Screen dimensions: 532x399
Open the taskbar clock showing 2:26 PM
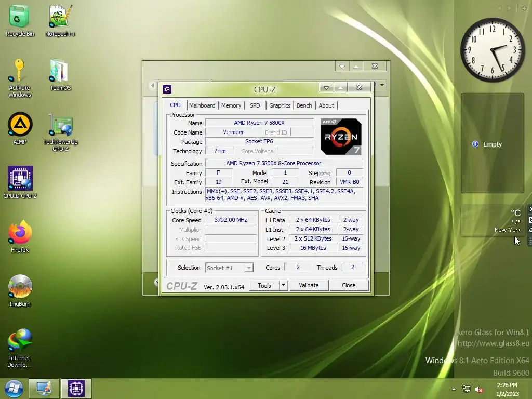(507, 389)
